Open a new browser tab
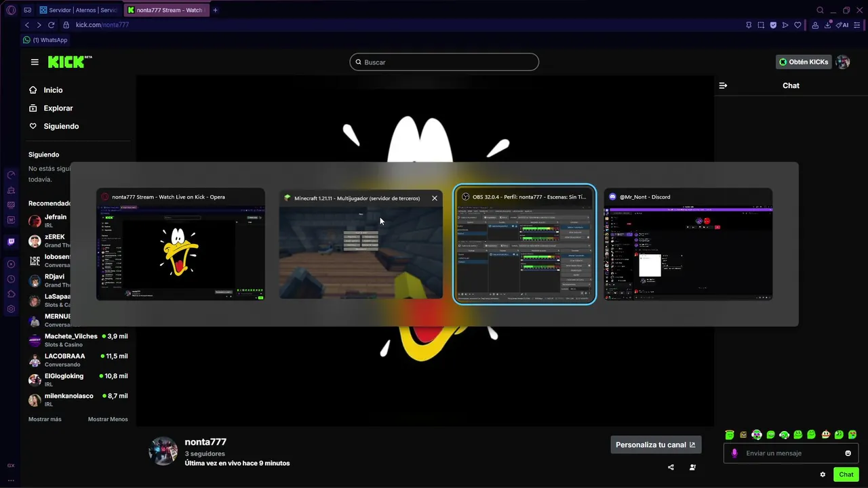Image resolution: width=868 pixels, height=488 pixels. pyautogui.click(x=216, y=10)
